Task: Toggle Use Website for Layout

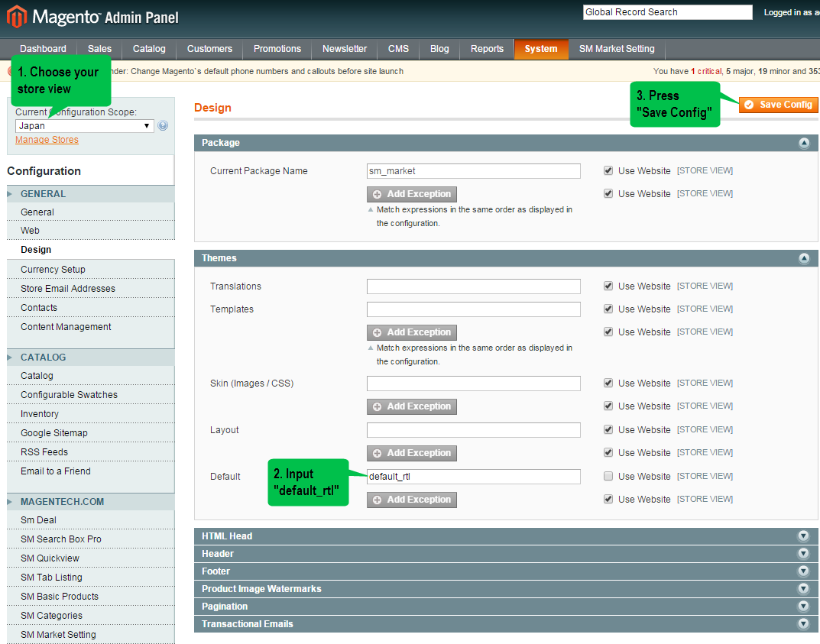Action: click(x=608, y=429)
